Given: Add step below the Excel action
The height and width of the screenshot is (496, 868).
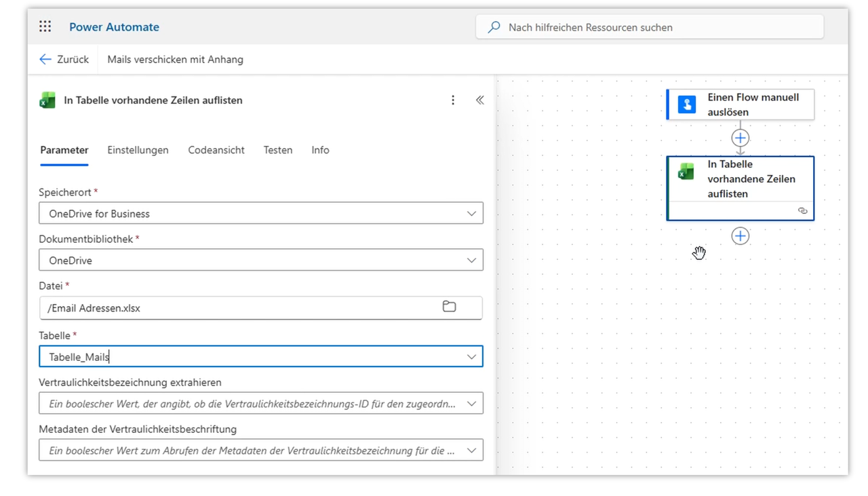Looking at the screenshot, I should click(x=740, y=236).
